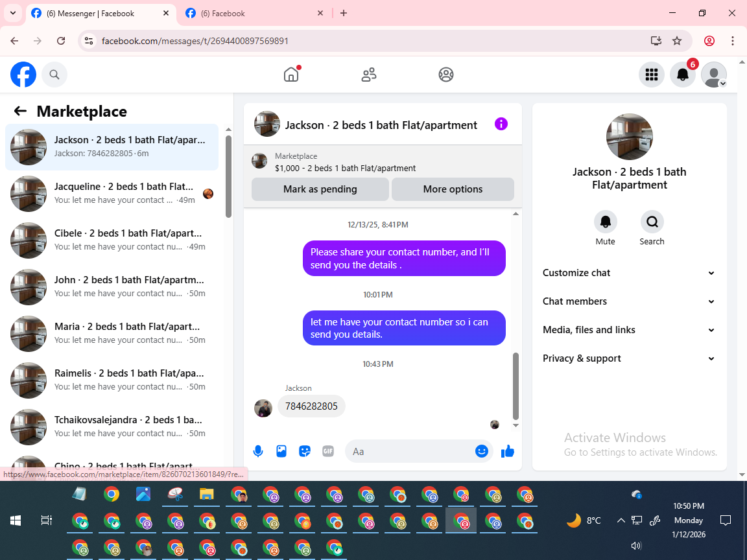Expand Media, files and links section
The width and height of the screenshot is (747, 560).
click(629, 330)
